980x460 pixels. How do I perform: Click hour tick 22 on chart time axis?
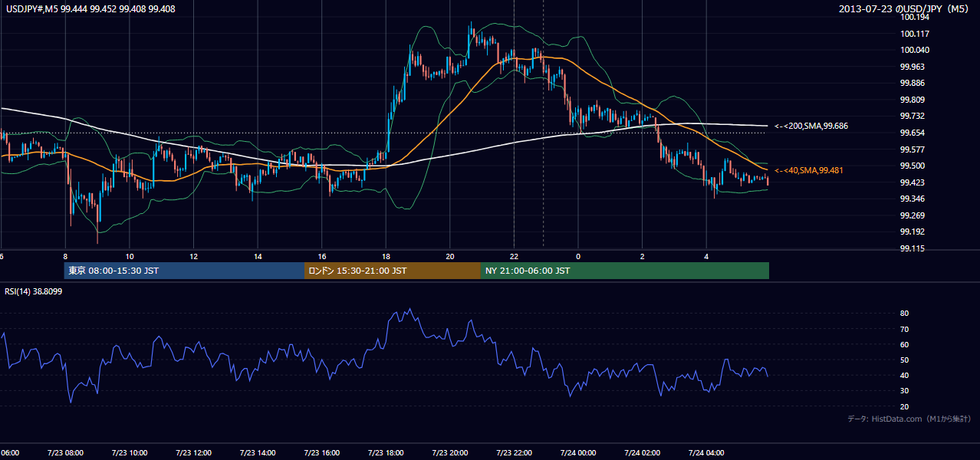(514, 257)
